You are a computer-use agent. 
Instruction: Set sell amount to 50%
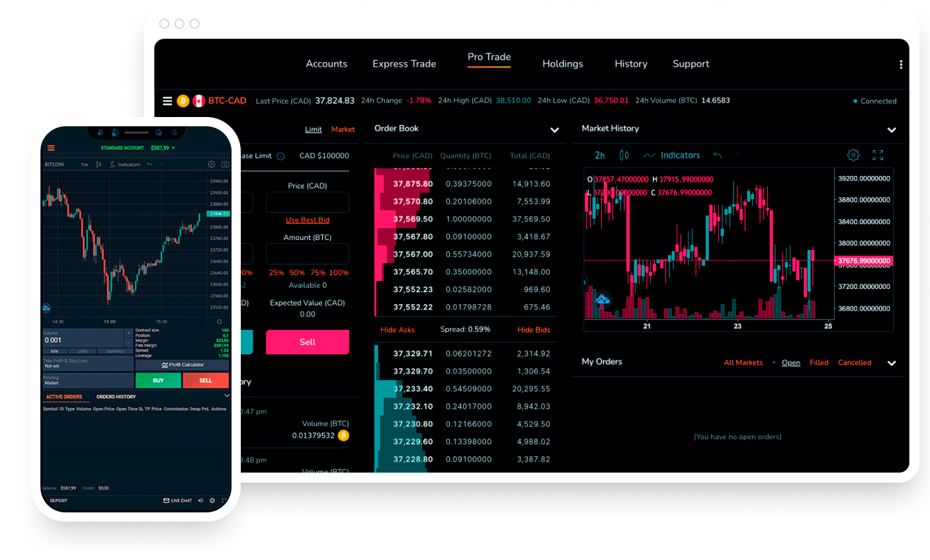click(x=297, y=273)
